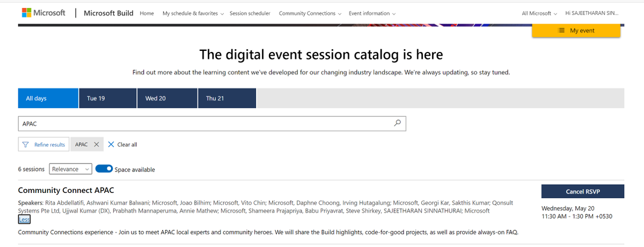The height and width of the screenshot is (247, 644).
Task: Go to the Home menu item
Action: [147, 13]
